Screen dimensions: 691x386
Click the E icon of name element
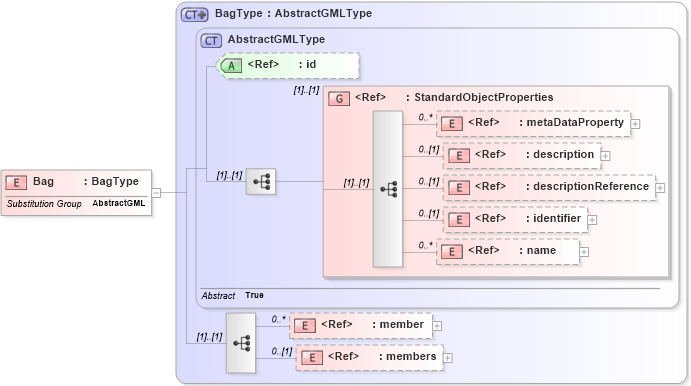click(452, 252)
